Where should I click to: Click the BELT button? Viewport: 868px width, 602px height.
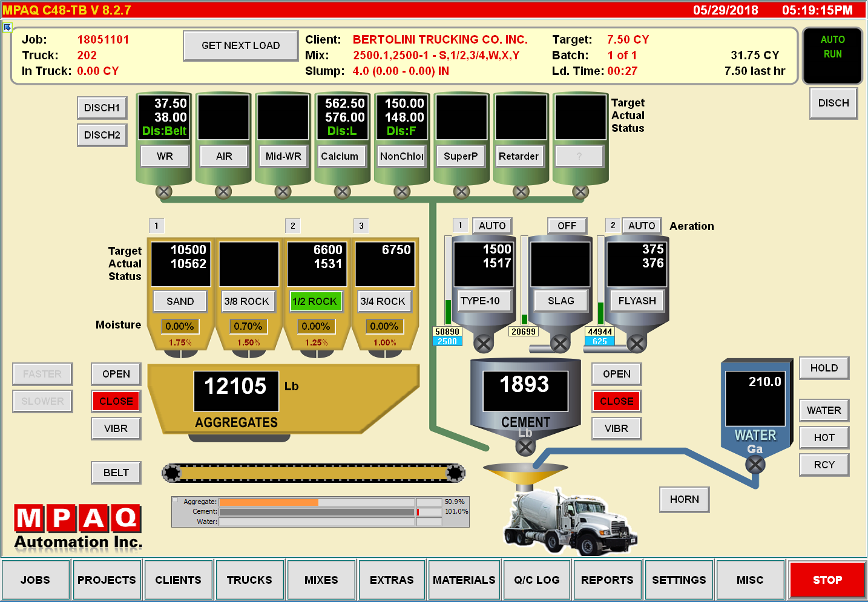coord(116,473)
